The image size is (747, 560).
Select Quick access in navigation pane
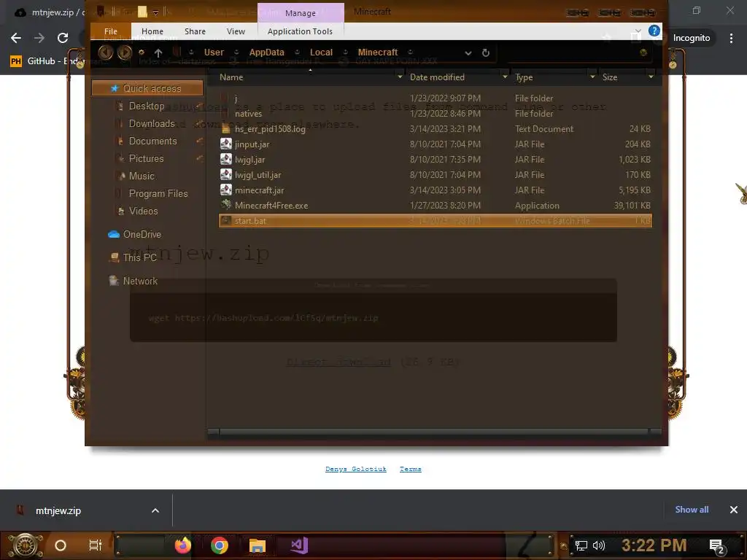pyautogui.click(x=147, y=88)
